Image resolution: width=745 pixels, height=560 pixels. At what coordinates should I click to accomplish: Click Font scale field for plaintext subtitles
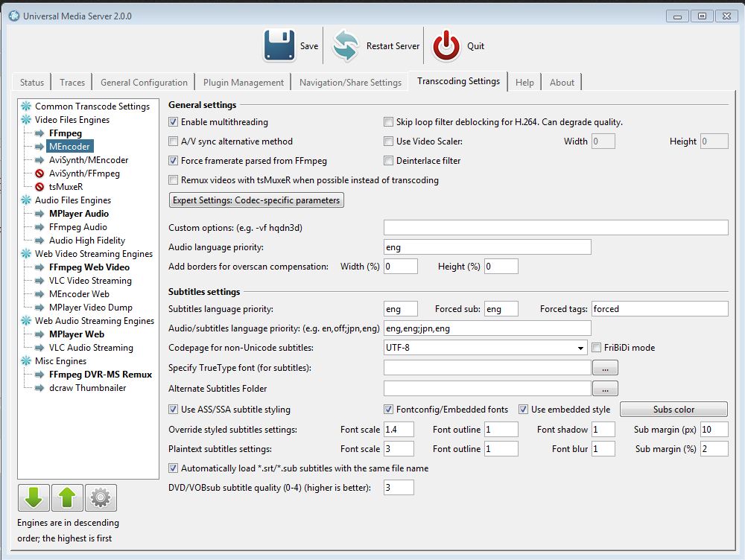tap(399, 449)
